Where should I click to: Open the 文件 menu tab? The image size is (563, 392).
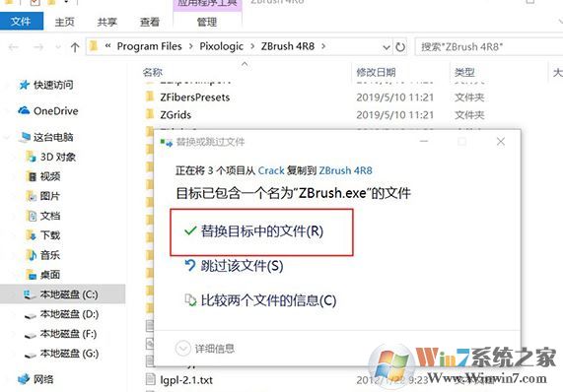coord(21,22)
